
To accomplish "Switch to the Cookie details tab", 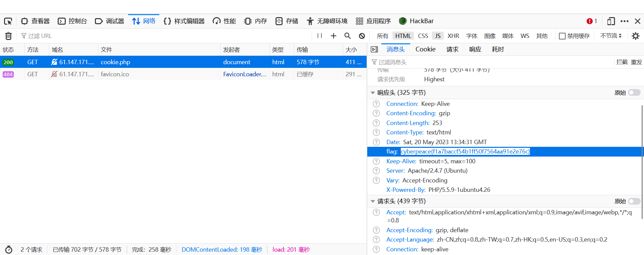I will pyautogui.click(x=425, y=49).
